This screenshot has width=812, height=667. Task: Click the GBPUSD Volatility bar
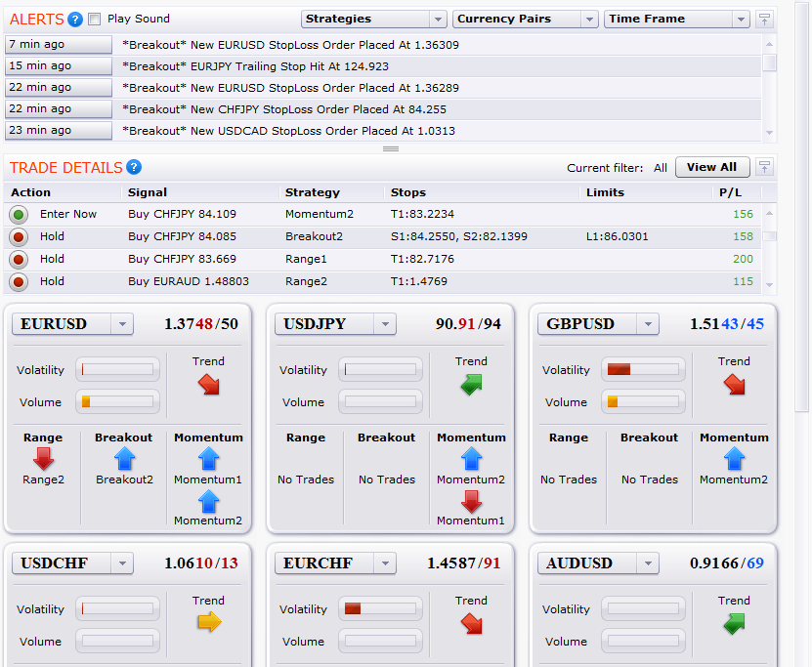(x=643, y=369)
